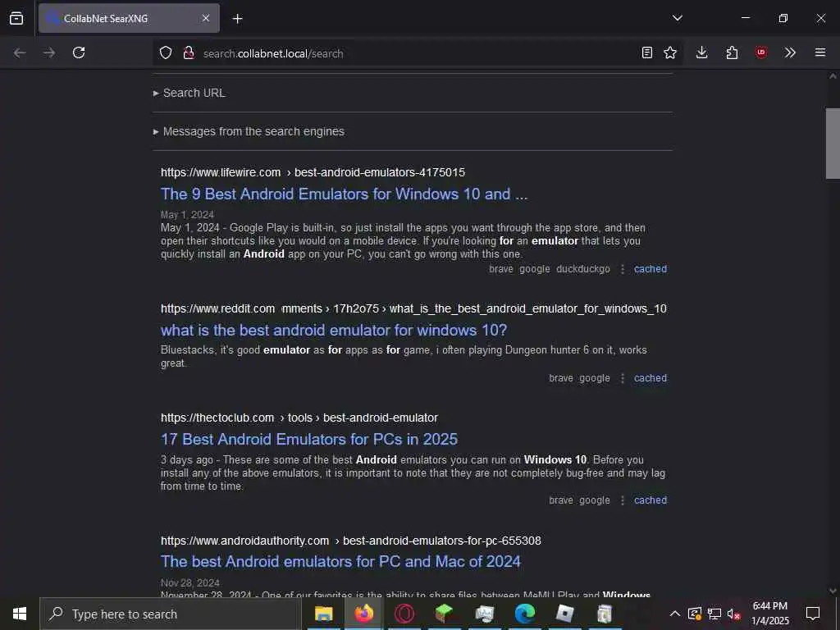Open the Windows Start menu
Image resolution: width=840 pixels, height=630 pixels.
click(x=20, y=614)
